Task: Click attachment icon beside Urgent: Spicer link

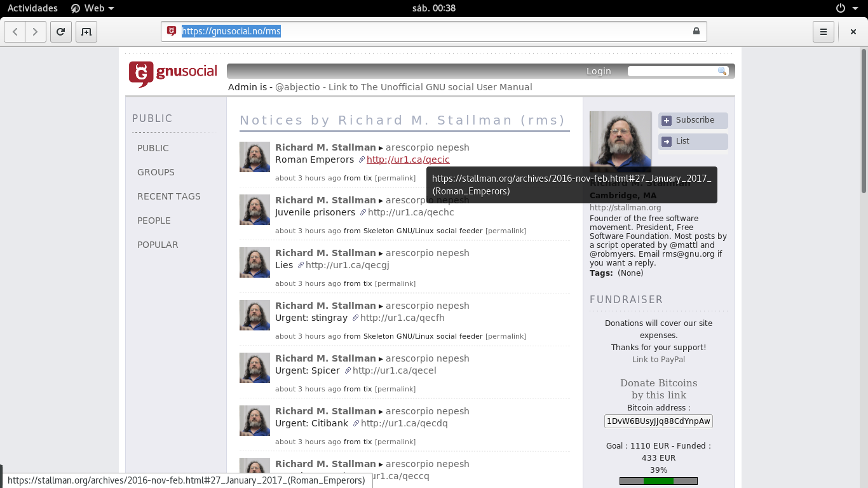Action: point(348,370)
